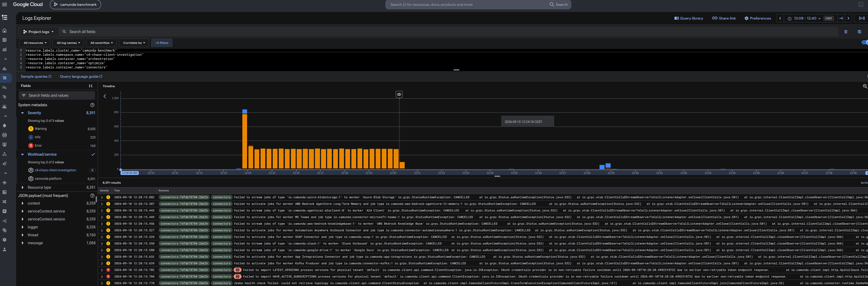The image size is (868, 286).
Task: Jump to now using arrow-to-bar icon
Action: pos(841,18)
